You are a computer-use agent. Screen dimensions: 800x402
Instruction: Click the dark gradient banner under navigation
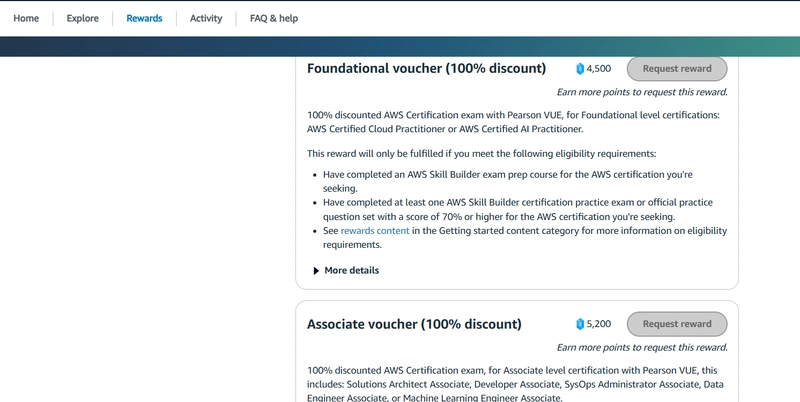coord(400,46)
